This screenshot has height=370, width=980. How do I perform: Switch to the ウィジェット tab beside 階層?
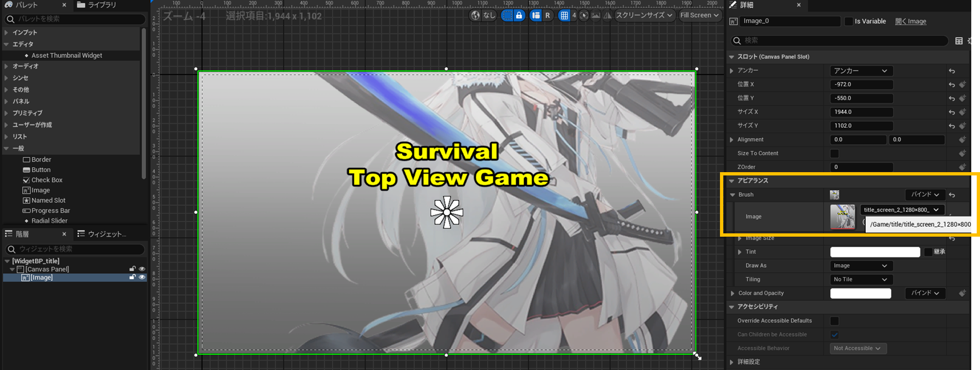tap(102, 234)
